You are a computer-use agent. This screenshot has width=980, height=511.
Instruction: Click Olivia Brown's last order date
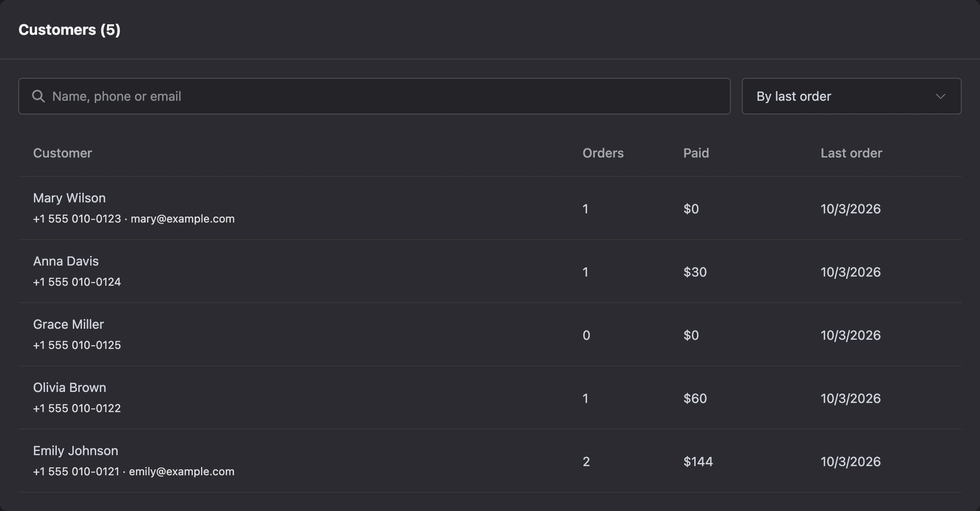[850, 398]
